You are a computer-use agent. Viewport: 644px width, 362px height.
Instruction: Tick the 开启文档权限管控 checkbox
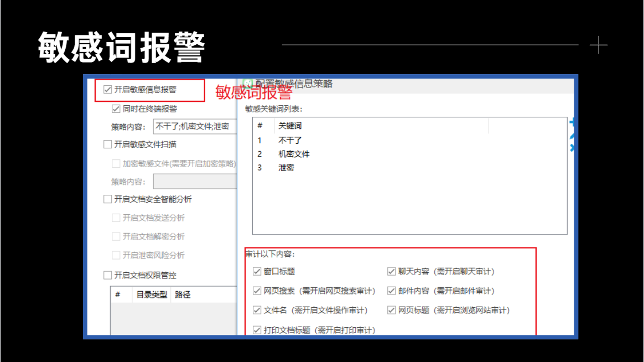click(107, 275)
